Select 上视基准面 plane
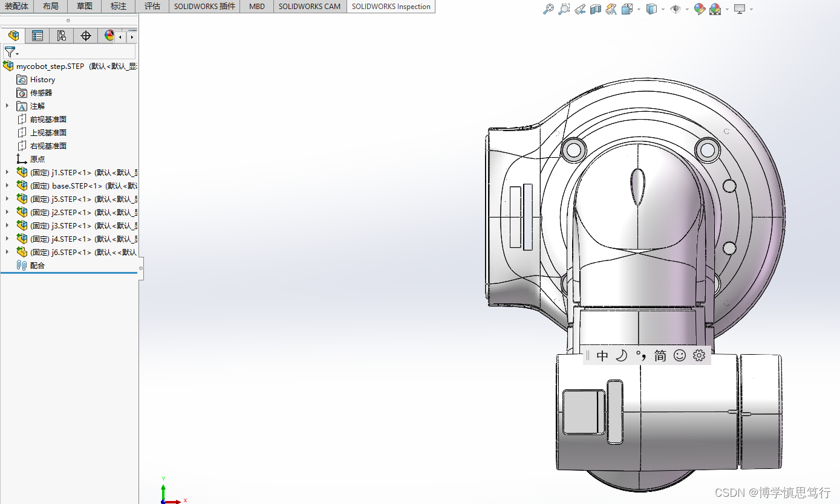Image resolution: width=840 pixels, height=504 pixels. [42, 132]
